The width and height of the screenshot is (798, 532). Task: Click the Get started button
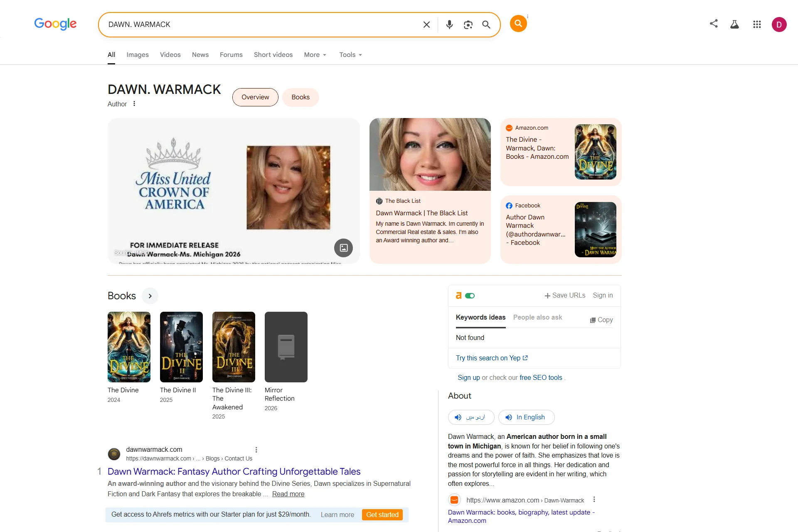point(382,515)
